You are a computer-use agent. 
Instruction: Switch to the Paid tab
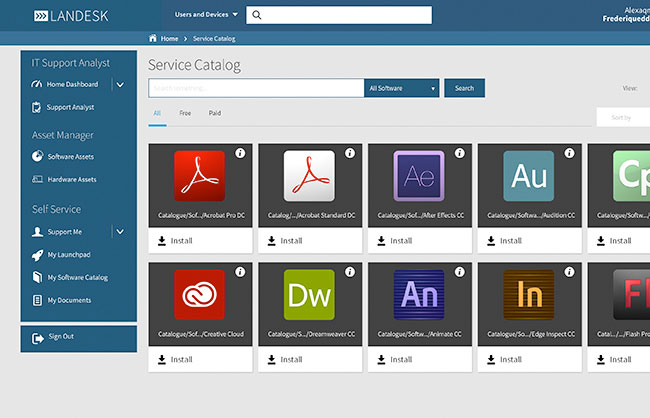[215, 114]
